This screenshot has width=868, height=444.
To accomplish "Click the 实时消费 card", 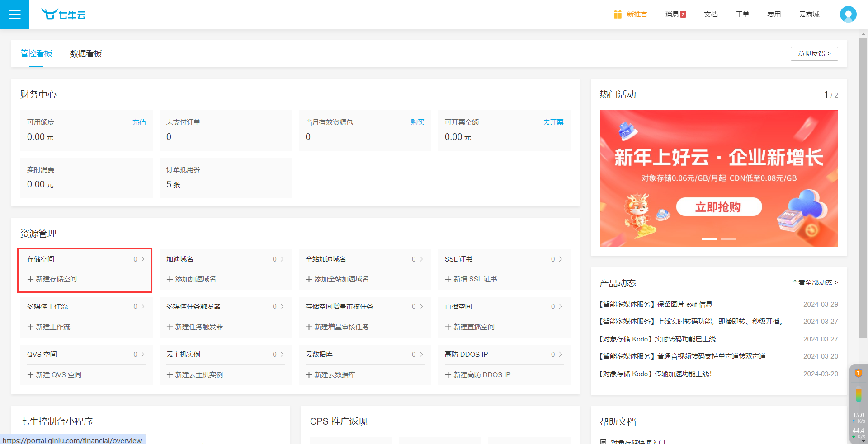I will click(86, 178).
